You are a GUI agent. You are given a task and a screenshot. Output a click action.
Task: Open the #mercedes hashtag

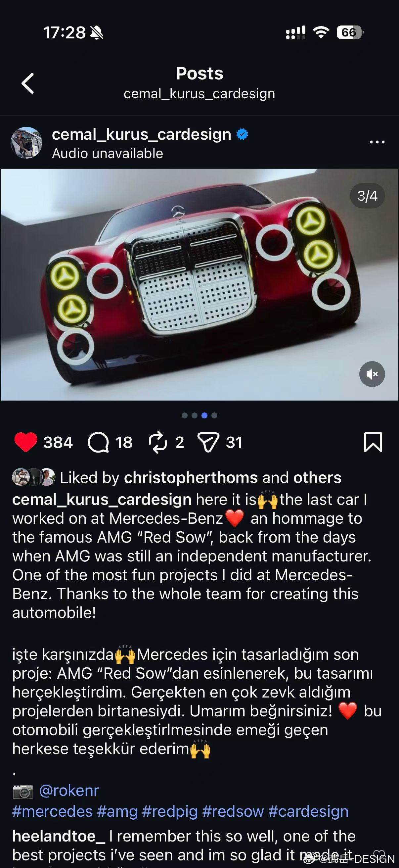[x=52, y=811]
